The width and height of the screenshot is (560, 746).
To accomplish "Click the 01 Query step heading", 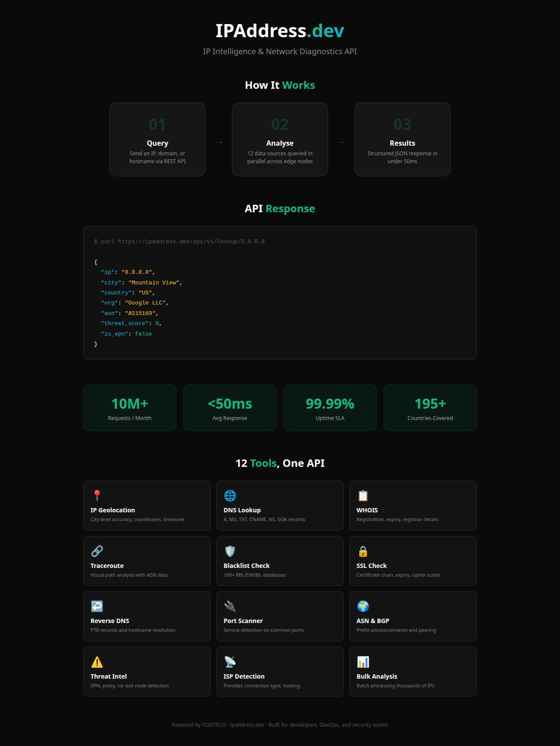I will pos(157,143).
